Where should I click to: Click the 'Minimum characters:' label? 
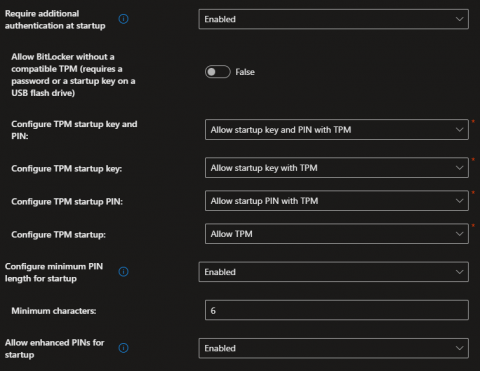pos(54,311)
